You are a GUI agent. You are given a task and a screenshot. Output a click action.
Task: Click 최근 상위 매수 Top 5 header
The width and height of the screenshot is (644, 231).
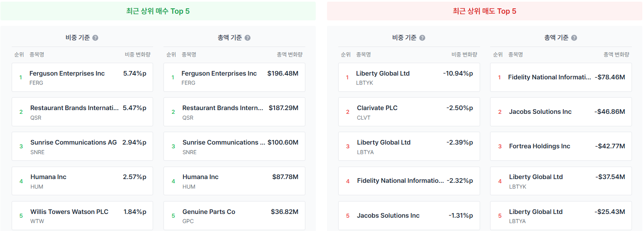pyautogui.click(x=158, y=11)
